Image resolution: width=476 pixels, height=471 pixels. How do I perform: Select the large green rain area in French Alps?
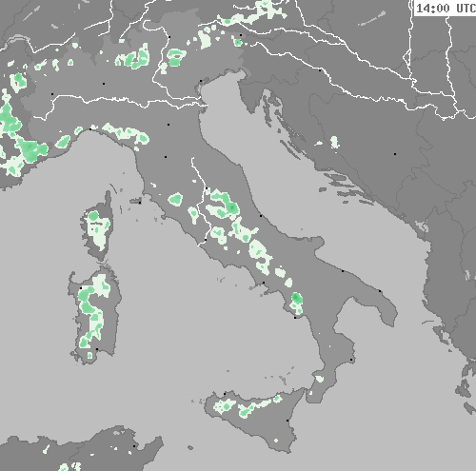click(x=30, y=149)
